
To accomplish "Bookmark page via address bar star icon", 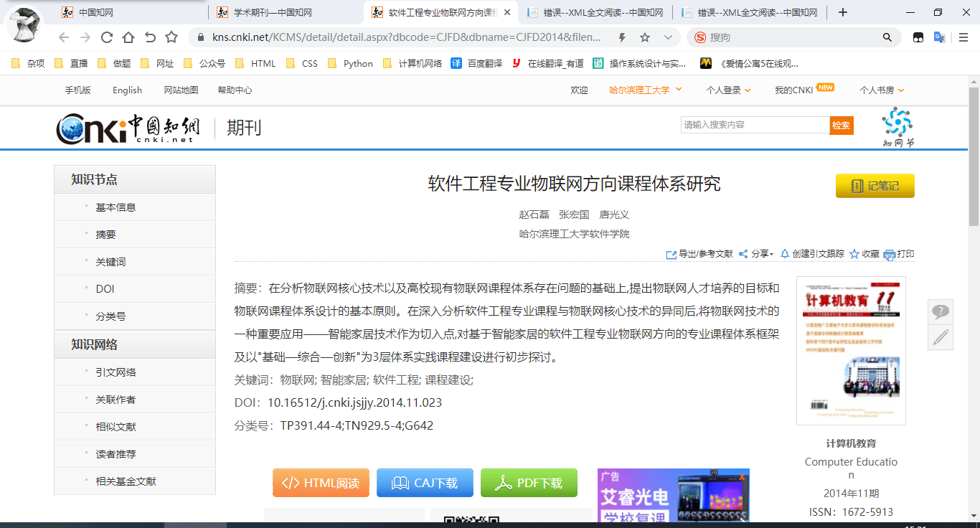I will click(x=645, y=37).
